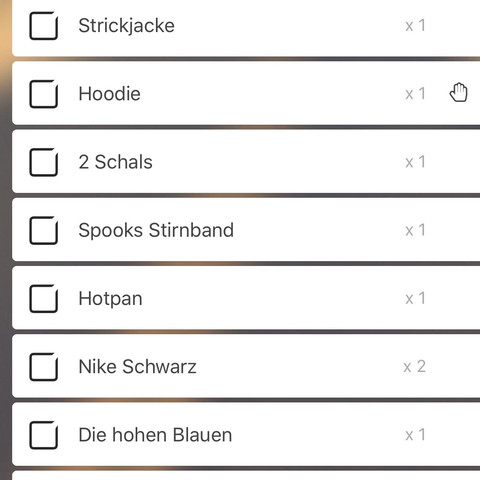The height and width of the screenshot is (480, 480).
Task: Click the hand drag icon on Hoodie row
Action: (459, 92)
